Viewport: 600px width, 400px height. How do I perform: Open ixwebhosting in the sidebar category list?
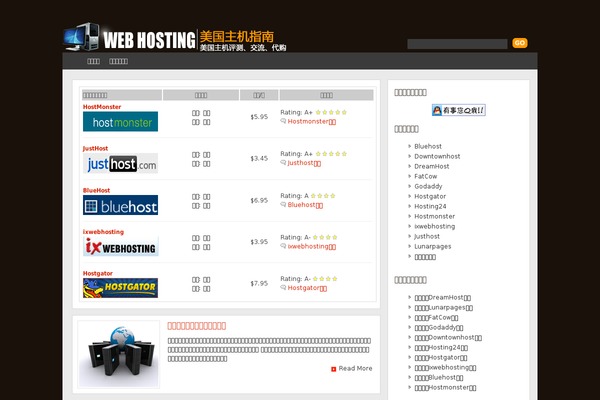pyautogui.click(x=435, y=226)
